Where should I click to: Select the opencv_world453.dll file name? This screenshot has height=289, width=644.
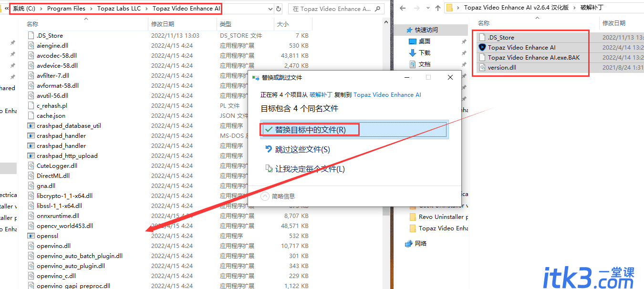65,226
